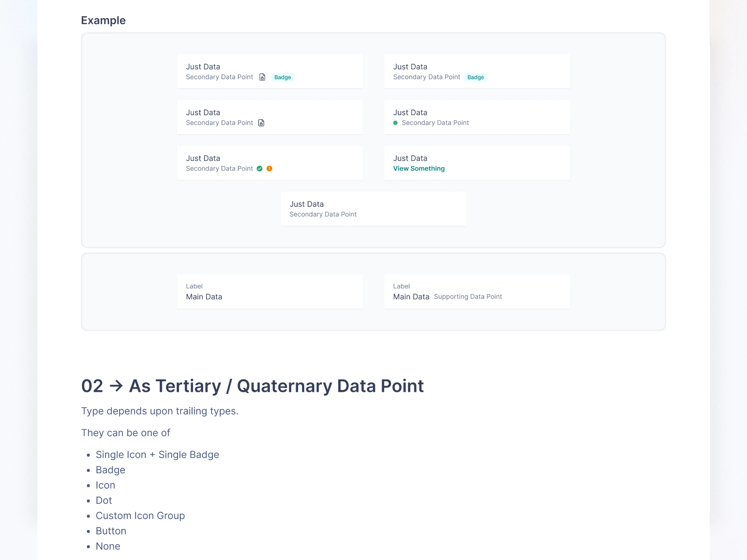This screenshot has width=747, height=560.
Task: Click the orange warning status icon
Action: point(269,168)
